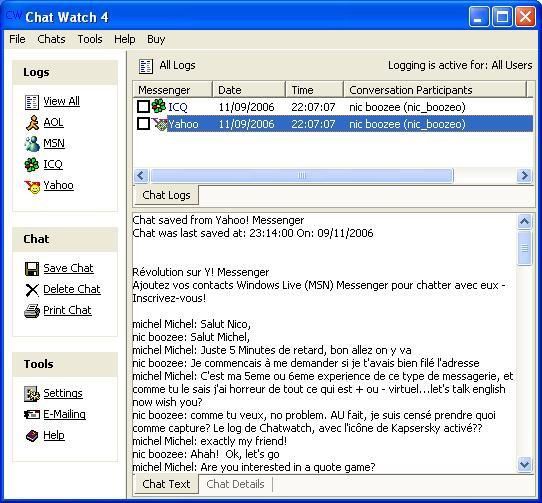Image resolution: width=542 pixels, height=503 pixels.
Task: Click the E-Mailing envelope icon
Action: [x=32, y=414]
